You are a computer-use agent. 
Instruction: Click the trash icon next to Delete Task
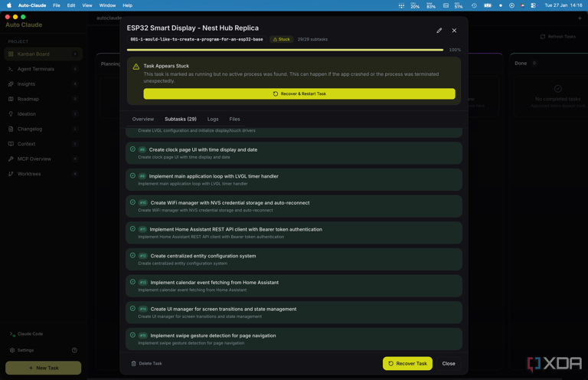134,363
